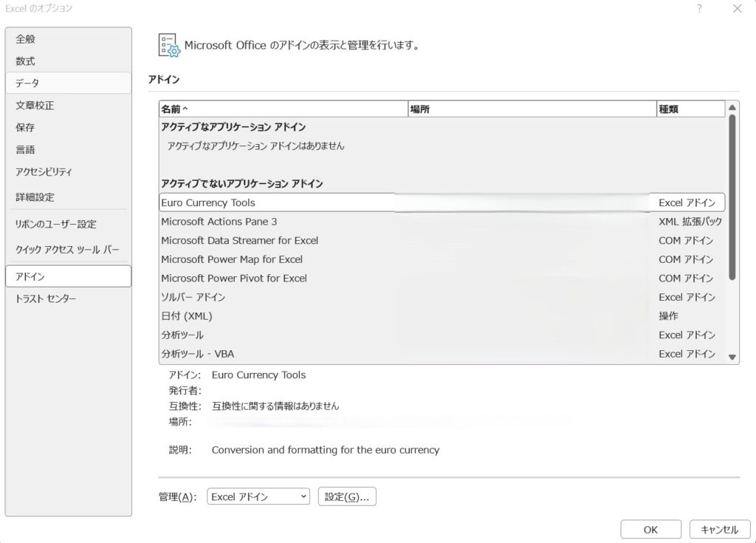
Task: Click the add-ins gear icon in header
Action: [x=169, y=45]
